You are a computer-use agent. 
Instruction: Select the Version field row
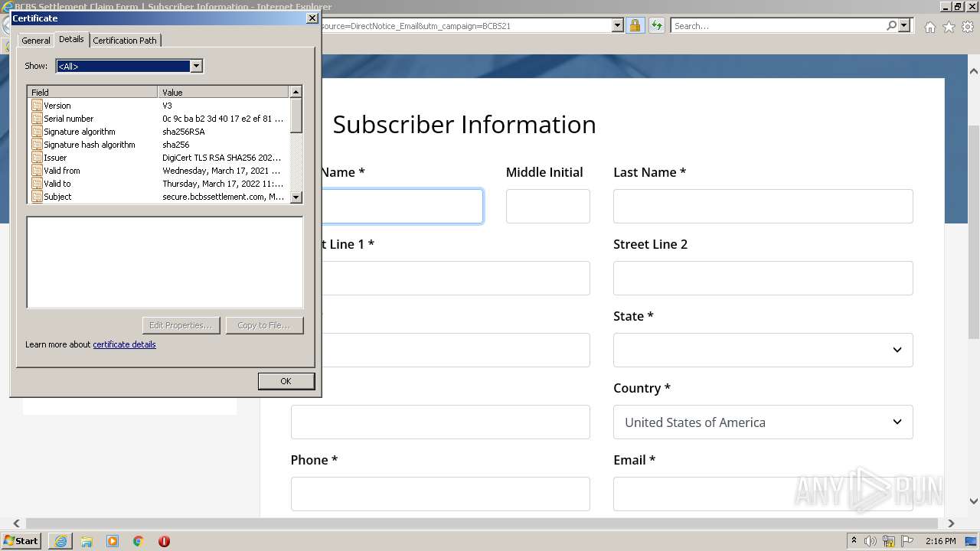coord(158,106)
